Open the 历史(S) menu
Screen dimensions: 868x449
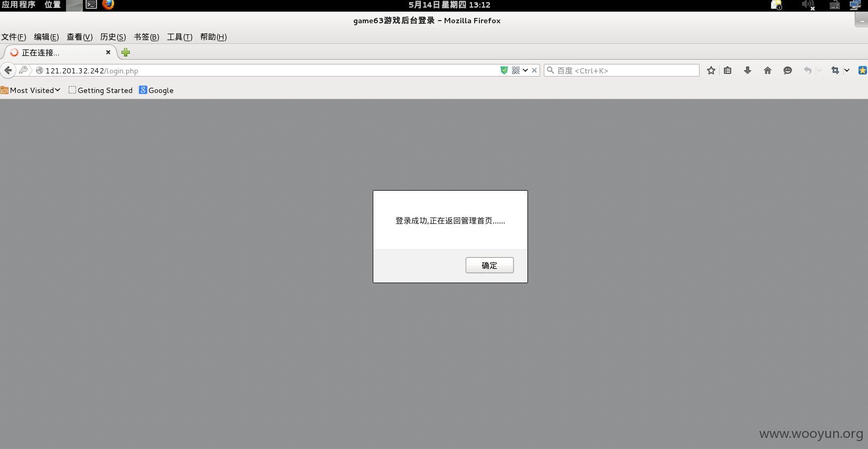pos(113,37)
